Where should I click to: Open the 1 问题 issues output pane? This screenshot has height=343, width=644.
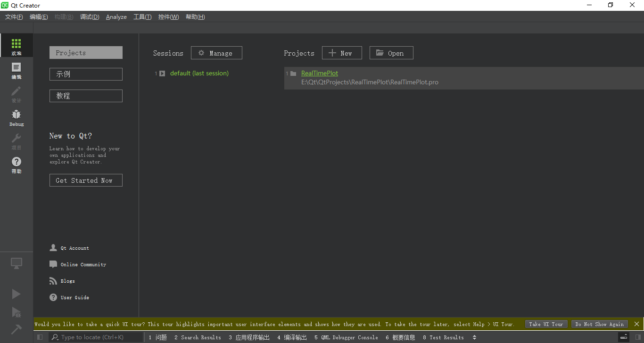158,337
